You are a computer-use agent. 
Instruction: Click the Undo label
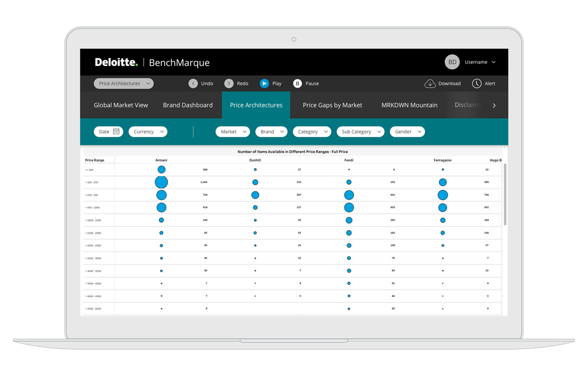(207, 83)
